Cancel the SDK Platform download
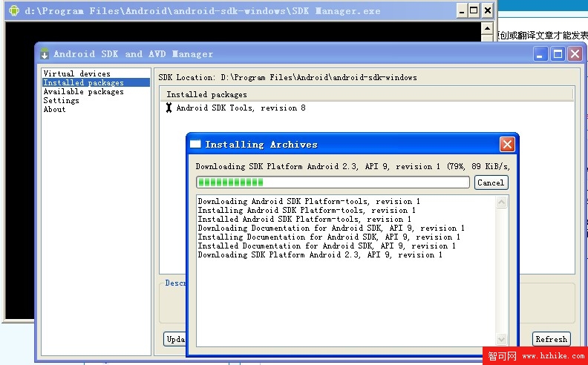The width and height of the screenshot is (588, 365). point(491,182)
